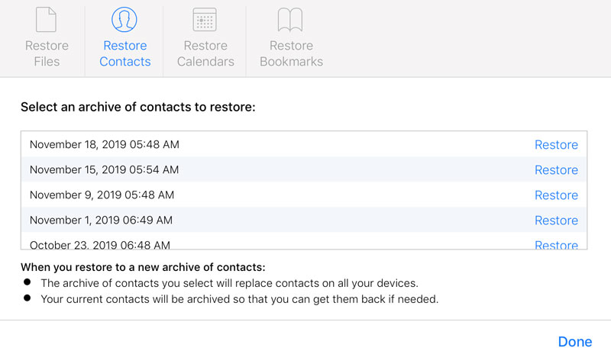Click the Restore Bookmarks open-book icon

(291, 19)
